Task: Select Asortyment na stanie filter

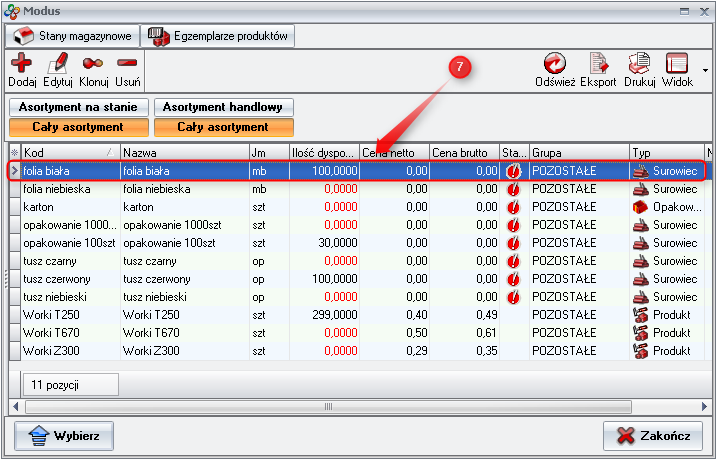Action: tap(78, 107)
